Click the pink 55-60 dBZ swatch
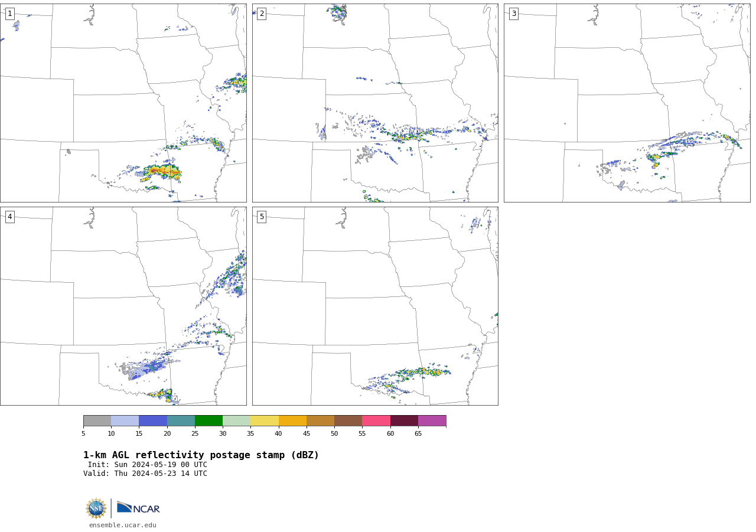 coord(376,421)
